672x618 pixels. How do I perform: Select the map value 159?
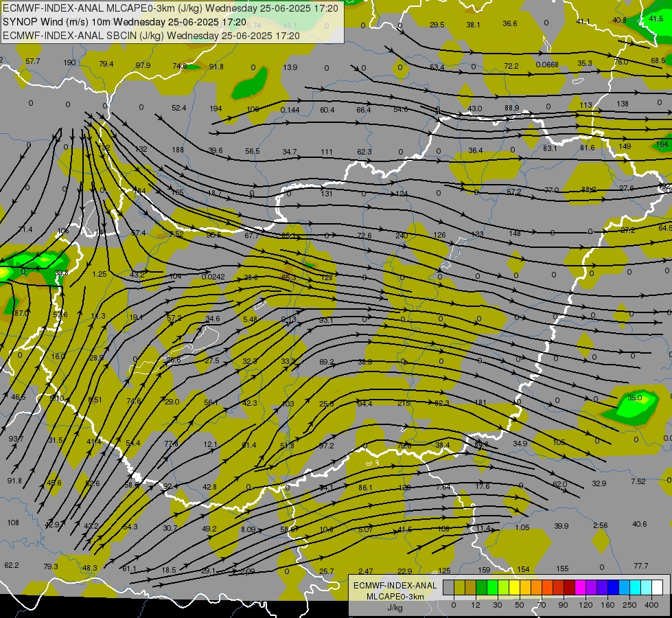pos(484,571)
